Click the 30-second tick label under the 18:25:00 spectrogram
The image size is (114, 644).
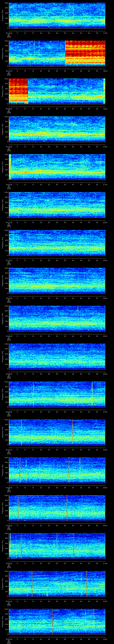pos(57,374)
